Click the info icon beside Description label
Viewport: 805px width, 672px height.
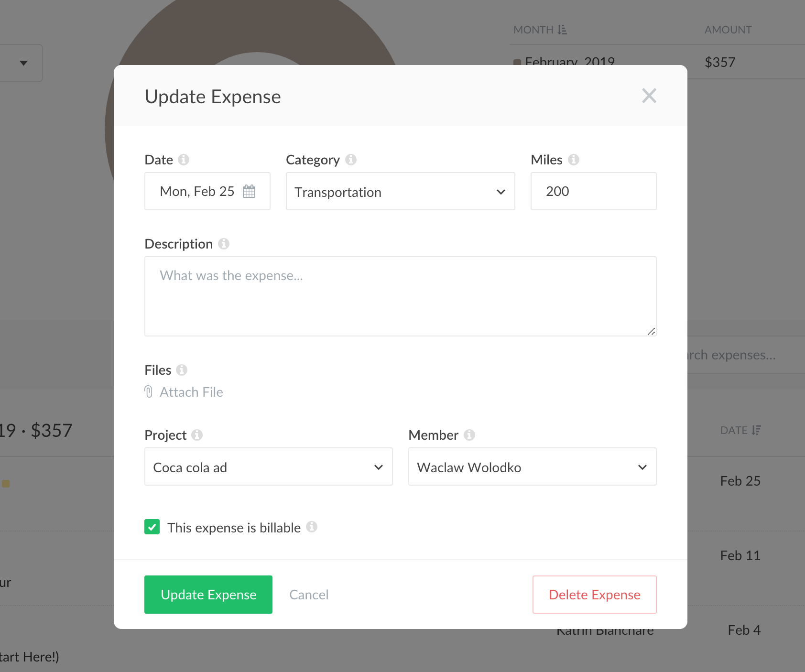tap(224, 244)
